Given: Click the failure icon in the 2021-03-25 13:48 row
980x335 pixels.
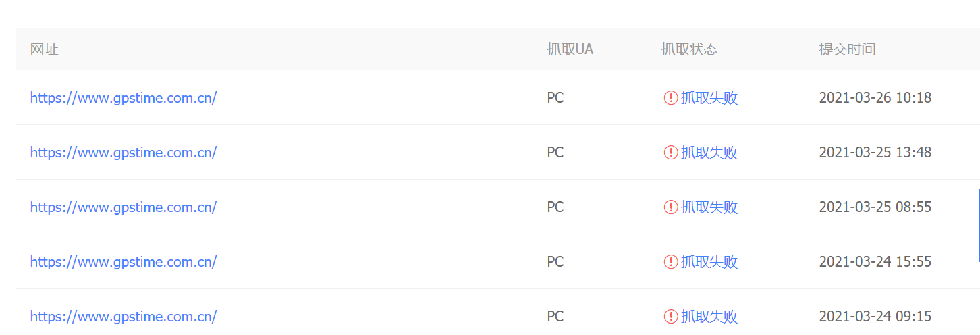Looking at the screenshot, I should point(670,153).
